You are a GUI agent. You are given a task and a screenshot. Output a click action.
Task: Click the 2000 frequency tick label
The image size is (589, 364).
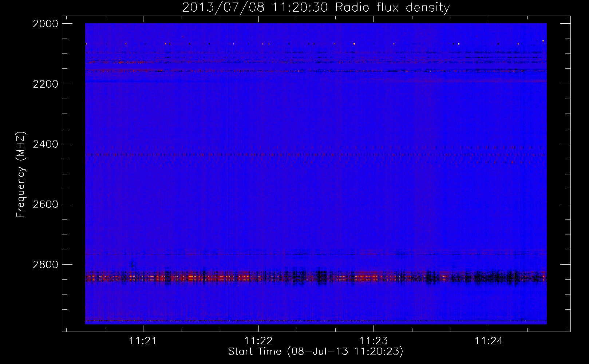click(46, 24)
